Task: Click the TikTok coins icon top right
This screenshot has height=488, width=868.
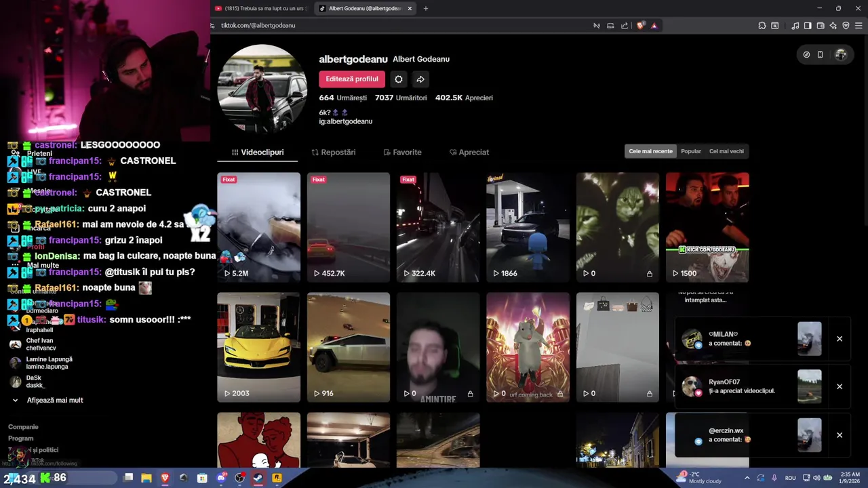Action: pyautogui.click(x=806, y=55)
